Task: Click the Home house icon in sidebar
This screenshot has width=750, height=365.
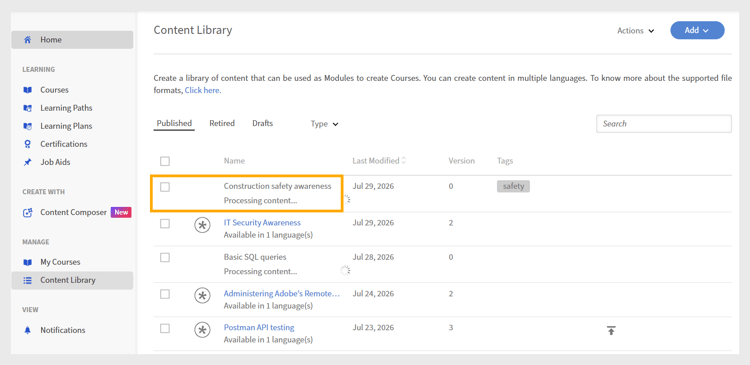Action: (x=28, y=40)
